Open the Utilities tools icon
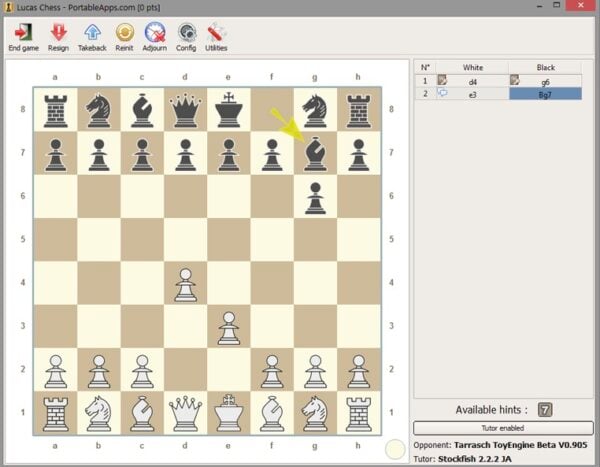This screenshot has width=600, height=467. coord(216,35)
